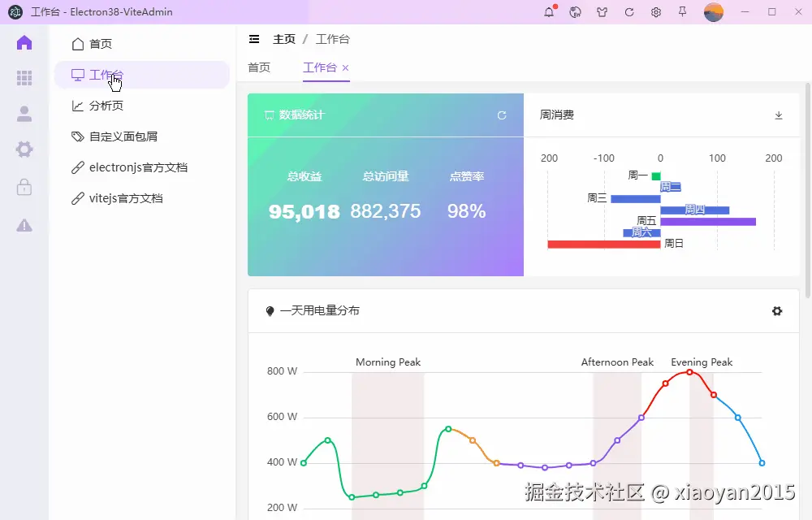
Task: Toggle the sidebar with the hamburger icon
Action: 254,38
